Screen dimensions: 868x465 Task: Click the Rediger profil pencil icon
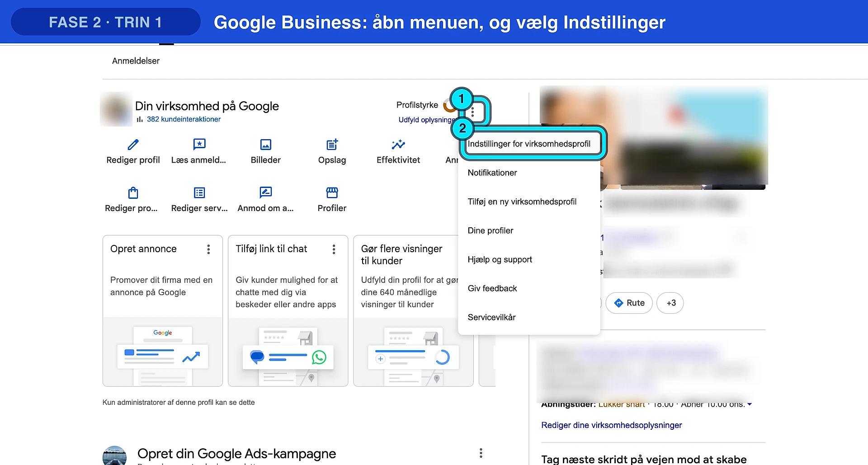point(133,145)
